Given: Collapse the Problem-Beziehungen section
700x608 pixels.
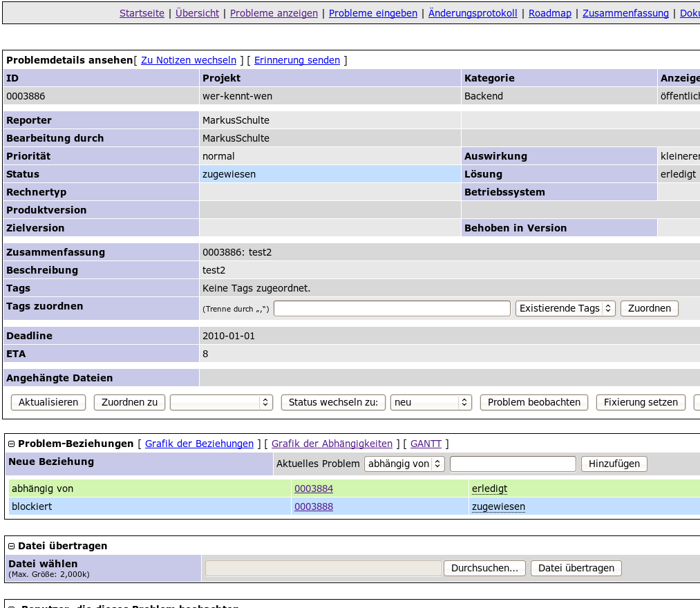Looking at the screenshot, I should pyautogui.click(x=12, y=444).
